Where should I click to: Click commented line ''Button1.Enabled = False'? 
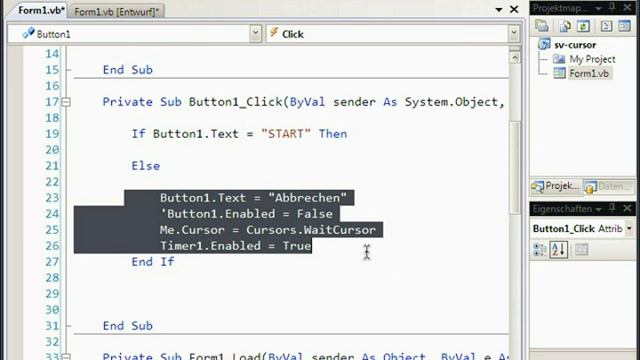click(x=246, y=214)
